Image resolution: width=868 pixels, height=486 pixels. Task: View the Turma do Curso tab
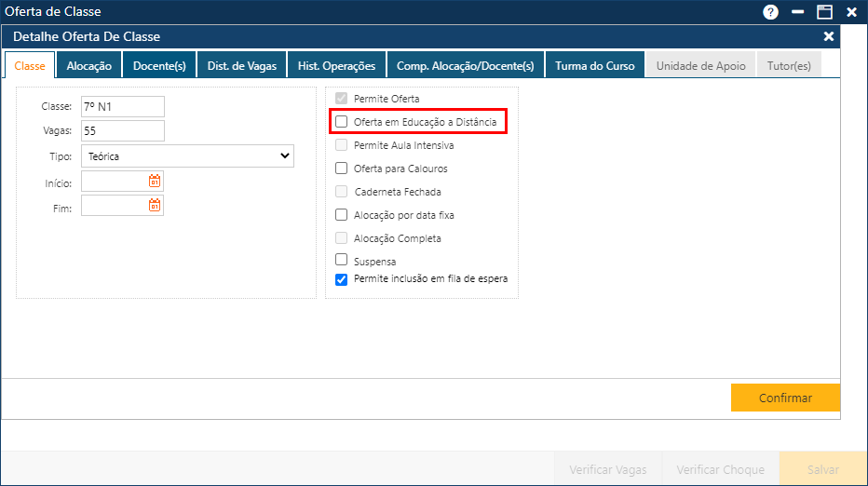point(594,66)
